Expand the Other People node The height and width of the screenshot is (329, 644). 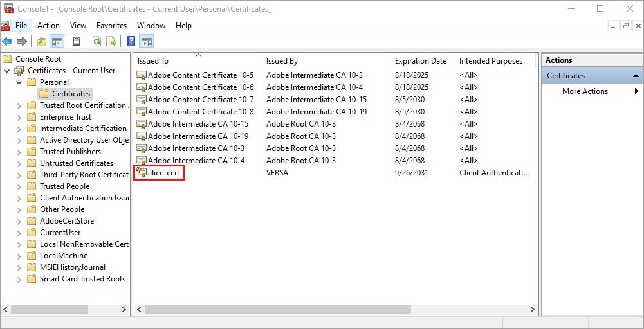pyautogui.click(x=19, y=209)
